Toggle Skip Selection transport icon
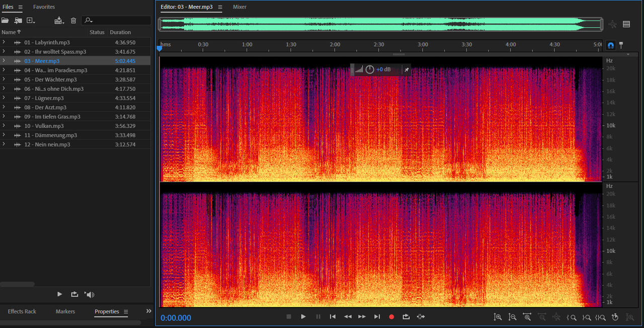The height and width of the screenshot is (328, 644). 421,316
